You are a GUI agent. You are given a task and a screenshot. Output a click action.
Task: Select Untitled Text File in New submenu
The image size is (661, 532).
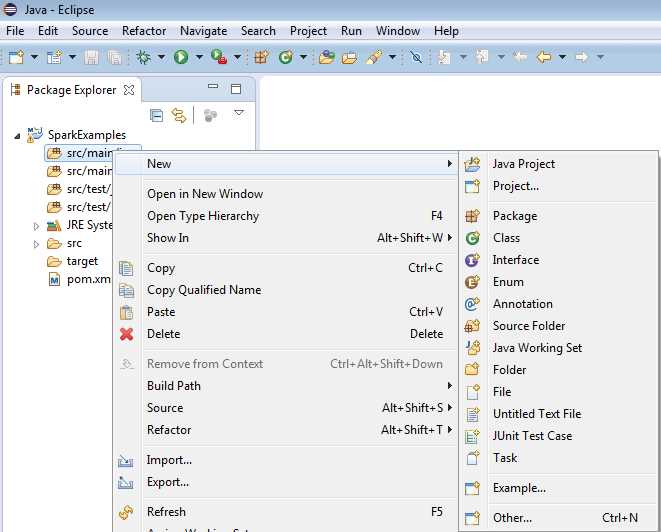559,414
